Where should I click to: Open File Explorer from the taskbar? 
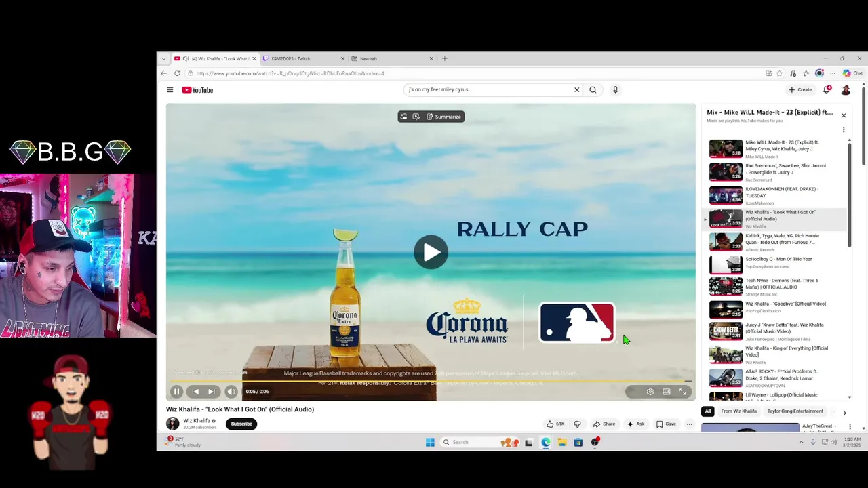pyautogui.click(x=562, y=442)
